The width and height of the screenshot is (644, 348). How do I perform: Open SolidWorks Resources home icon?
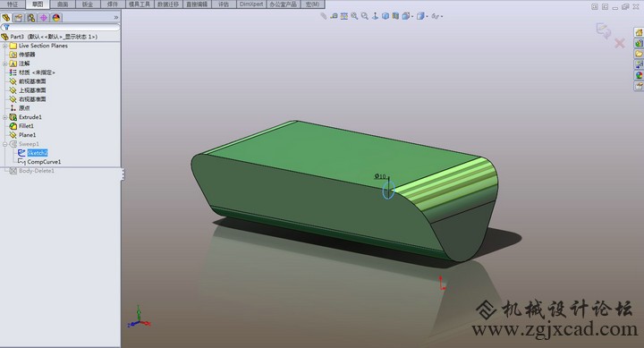point(639,32)
